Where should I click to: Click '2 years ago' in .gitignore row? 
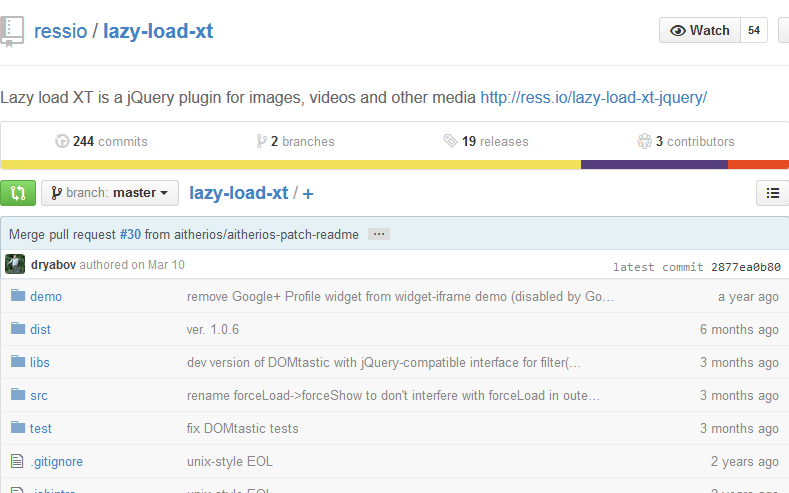click(745, 461)
